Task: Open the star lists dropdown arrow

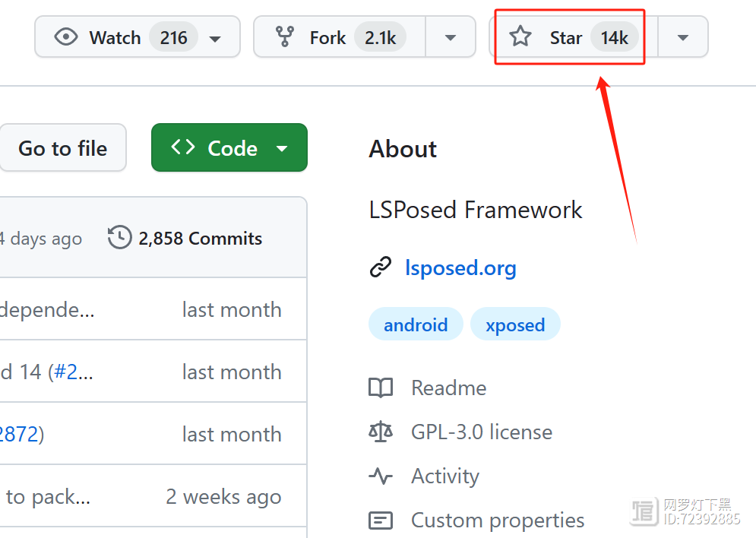Action: (x=683, y=37)
